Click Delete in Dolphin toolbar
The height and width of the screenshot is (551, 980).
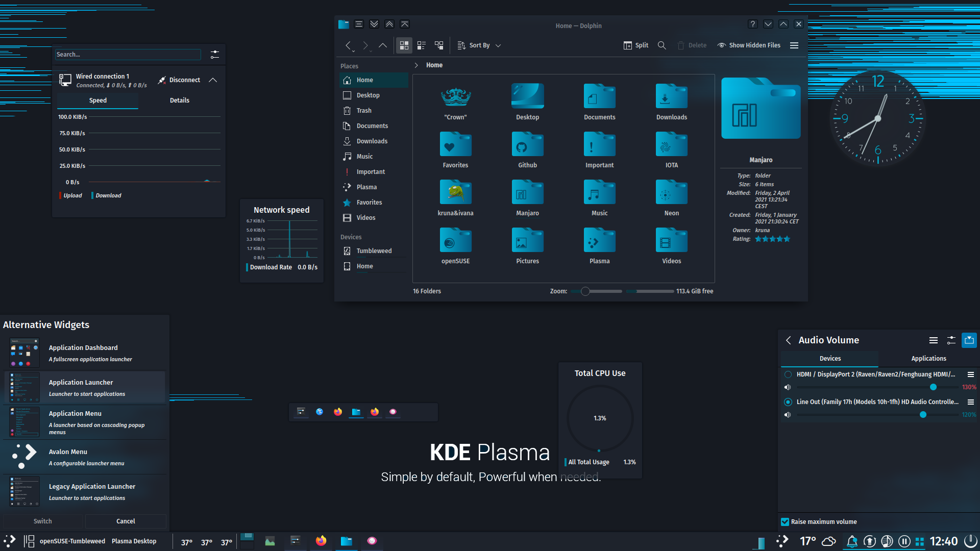692,45
